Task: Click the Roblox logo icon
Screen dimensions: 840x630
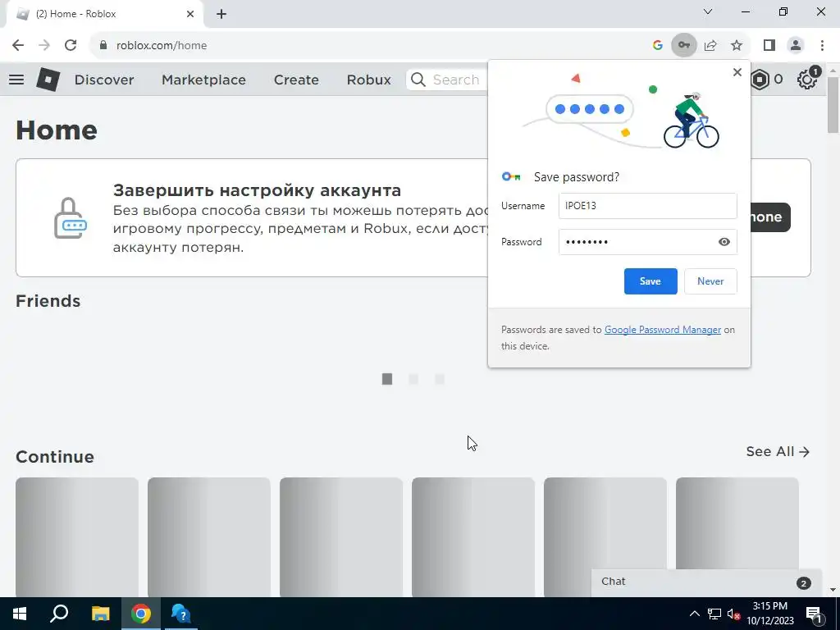Action: point(48,80)
